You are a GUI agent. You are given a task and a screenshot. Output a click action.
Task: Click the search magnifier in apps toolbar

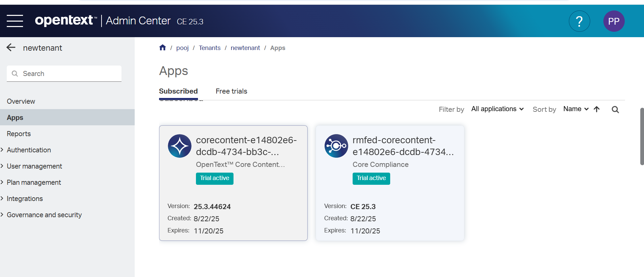pos(615,109)
